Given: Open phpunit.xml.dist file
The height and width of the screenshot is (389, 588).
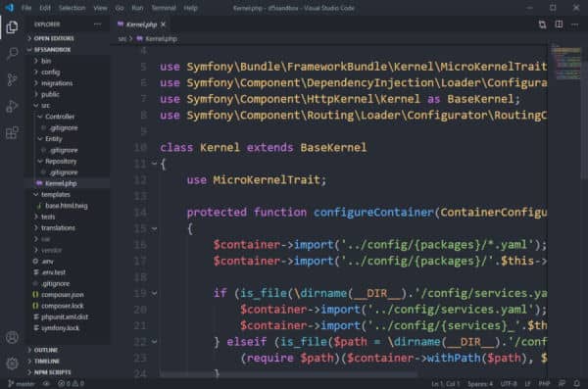Looking at the screenshot, I should (x=68, y=316).
